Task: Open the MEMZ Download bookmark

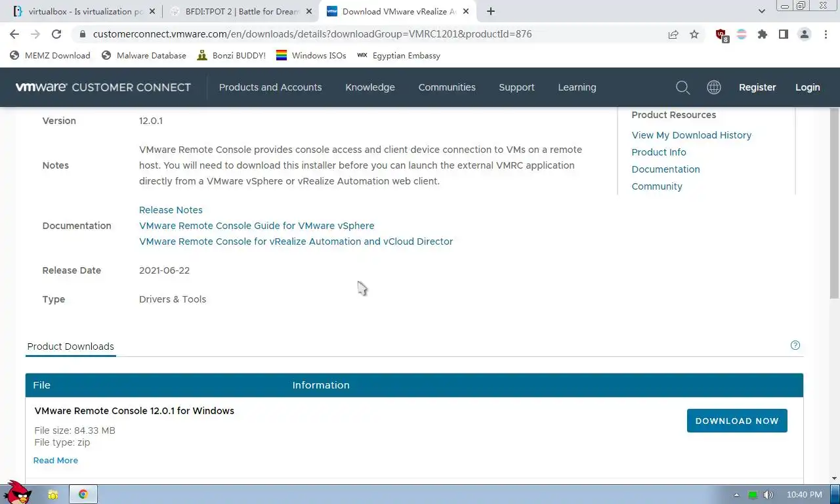Action: (50, 56)
